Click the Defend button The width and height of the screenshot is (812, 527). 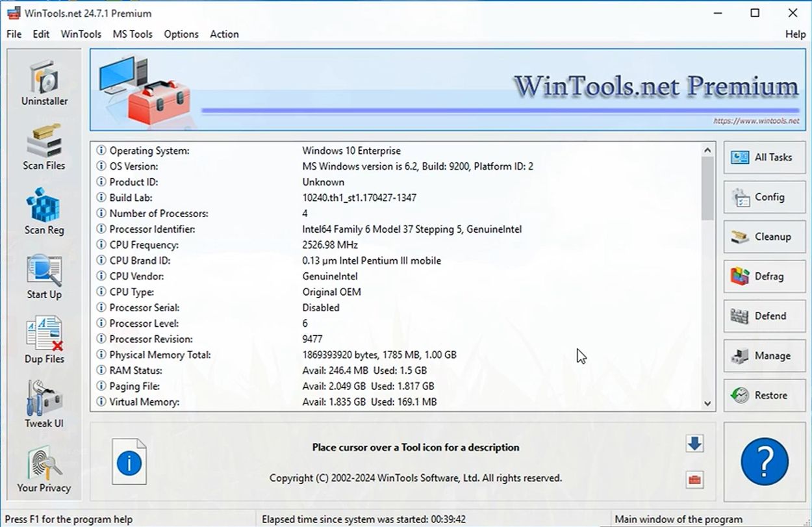click(765, 316)
